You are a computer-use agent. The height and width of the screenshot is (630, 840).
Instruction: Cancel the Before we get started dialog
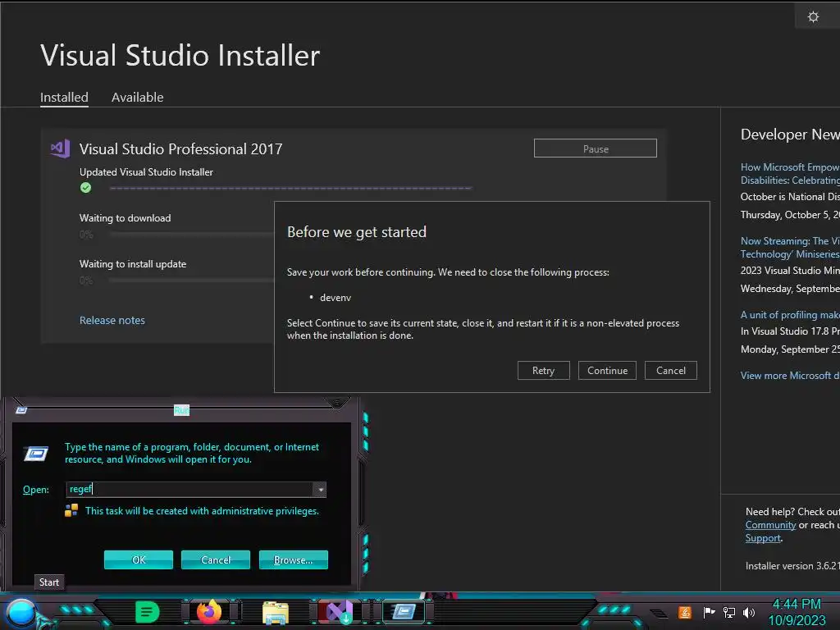coord(671,371)
